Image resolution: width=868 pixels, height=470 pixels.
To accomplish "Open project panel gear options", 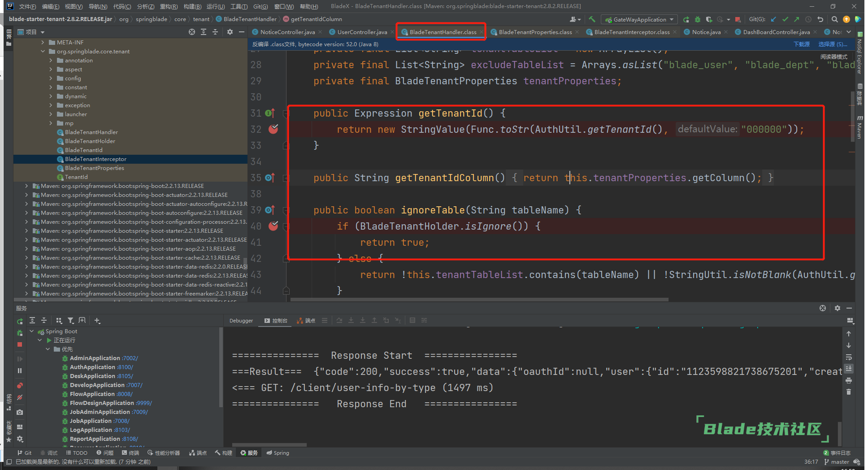I will (230, 32).
